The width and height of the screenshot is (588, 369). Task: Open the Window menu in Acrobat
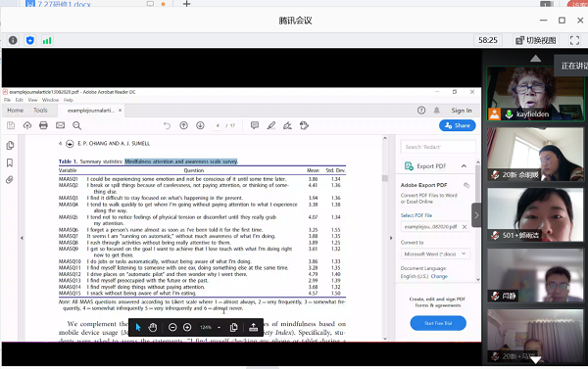[50, 100]
